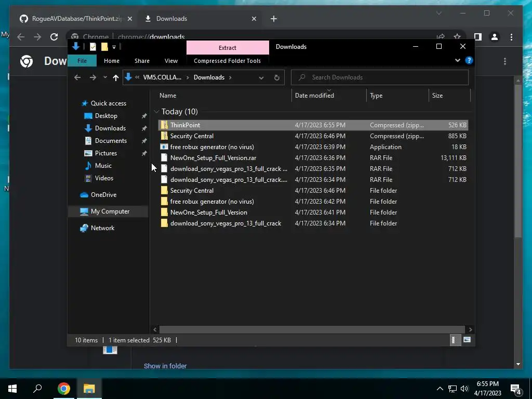Open Chrome profile icon
The height and width of the screenshot is (399, 532).
[495, 37]
